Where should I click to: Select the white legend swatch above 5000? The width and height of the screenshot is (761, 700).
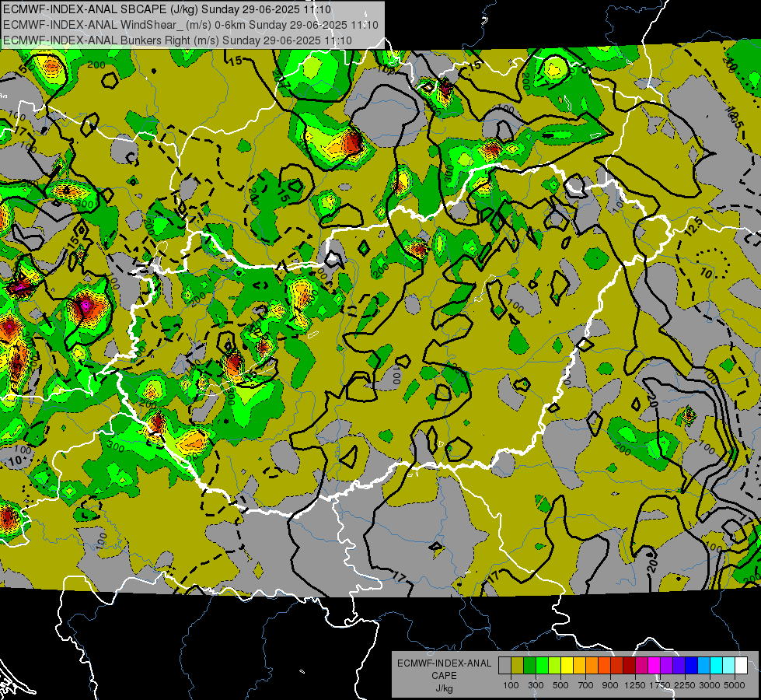tap(741, 666)
